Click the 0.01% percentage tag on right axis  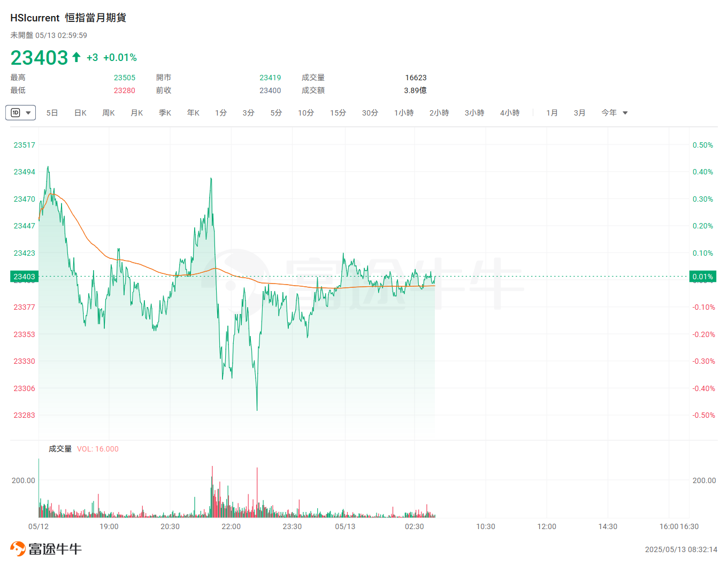click(x=702, y=277)
